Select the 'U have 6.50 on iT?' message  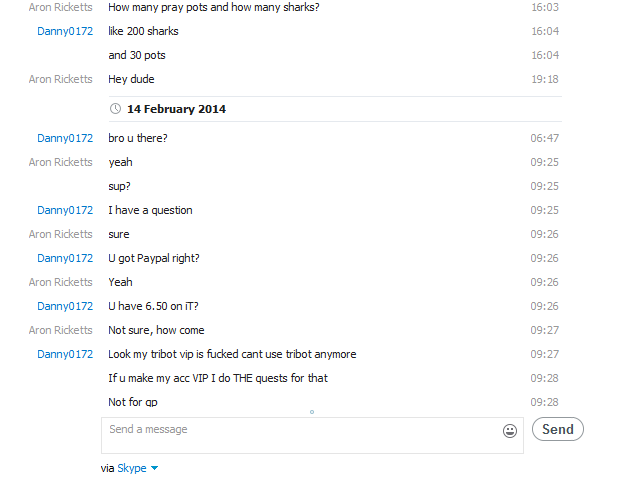[x=153, y=306]
